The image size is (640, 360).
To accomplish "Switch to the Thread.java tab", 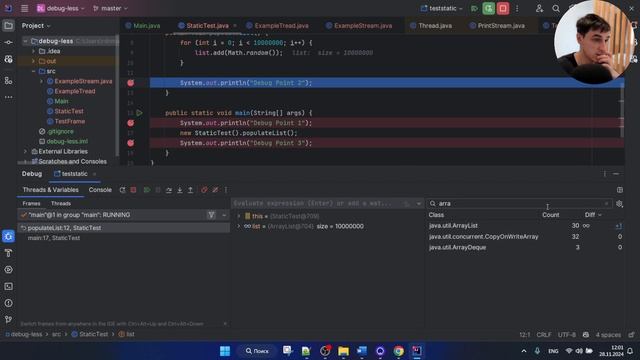I will tap(431, 26).
